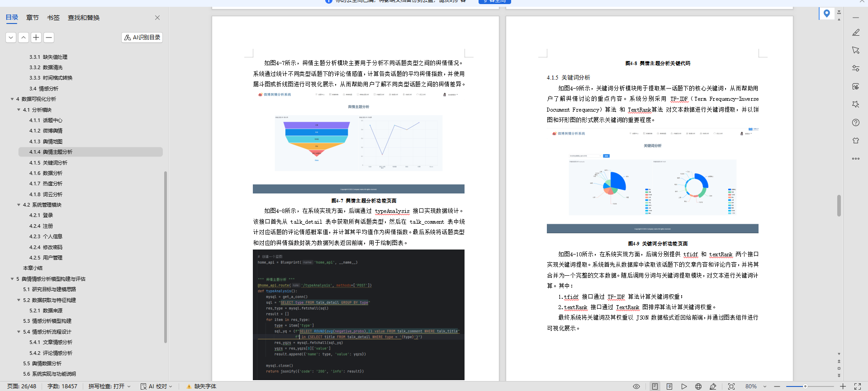The height and width of the screenshot is (391, 868).
Task: Zoom out with the minus button
Action: pos(777,386)
